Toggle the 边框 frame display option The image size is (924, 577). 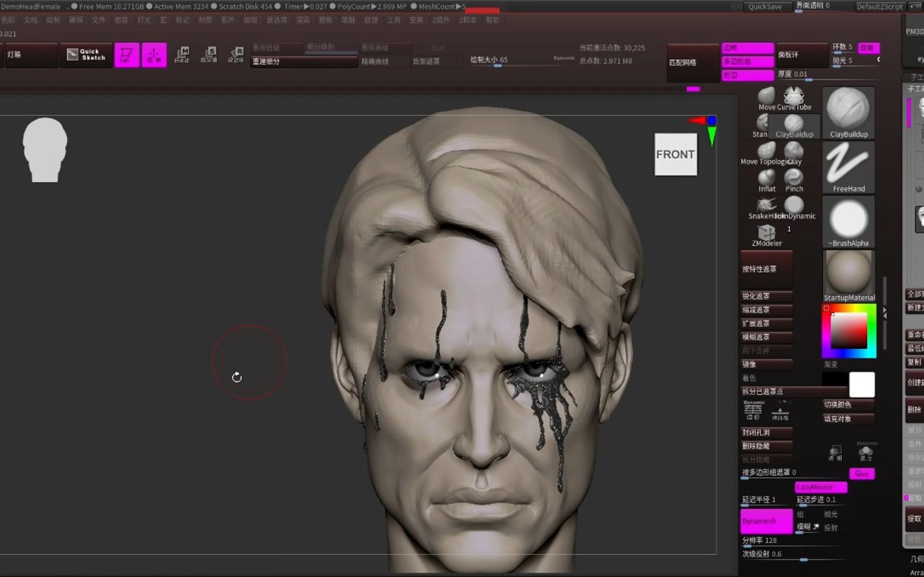click(x=747, y=48)
